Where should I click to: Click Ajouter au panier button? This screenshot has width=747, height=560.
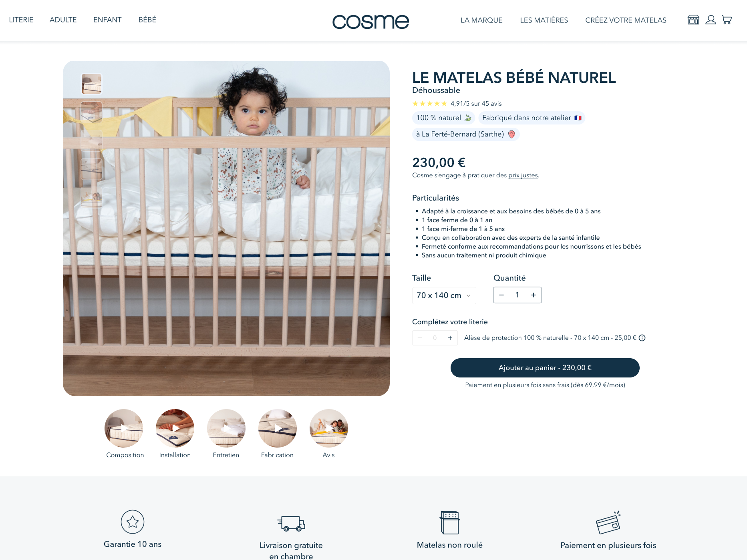click(x=545, y=368)
